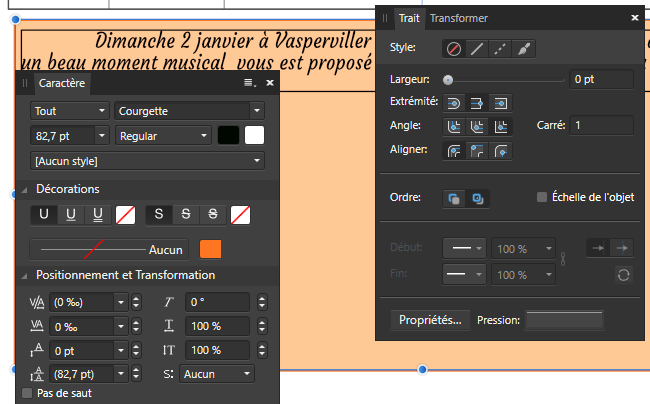Open the Regular font style dropdown

point(163,136)
